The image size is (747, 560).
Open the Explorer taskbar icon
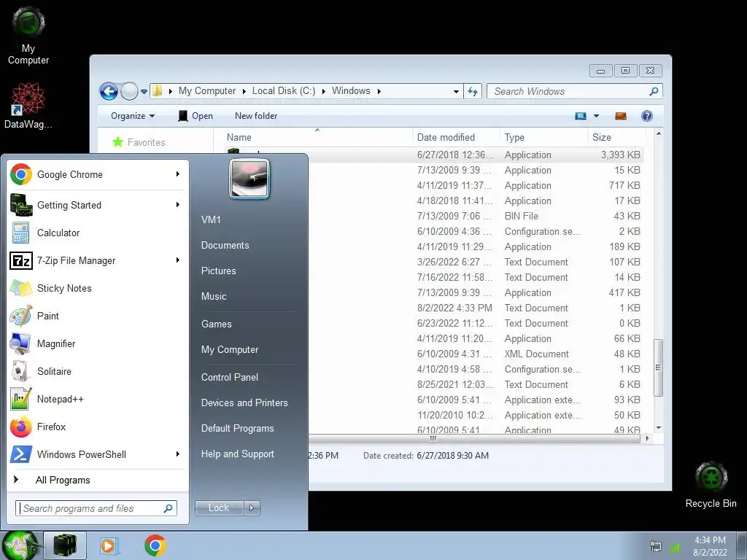65,545
